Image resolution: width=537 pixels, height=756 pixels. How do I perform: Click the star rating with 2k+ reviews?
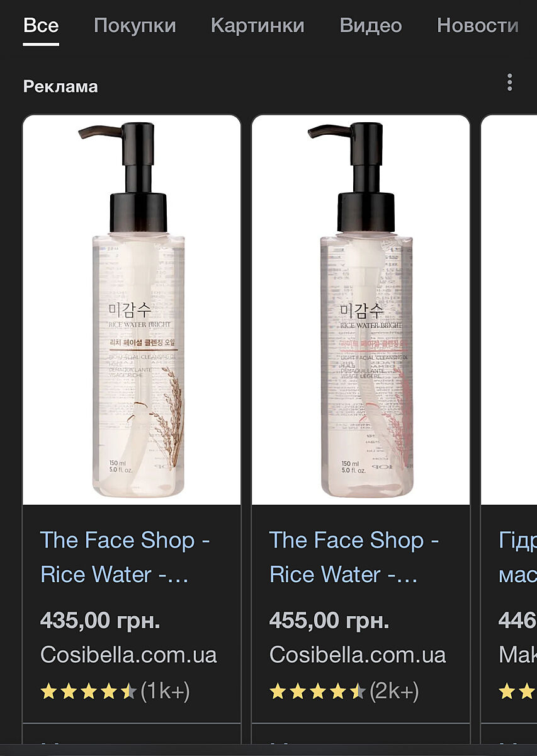[344, 691]
